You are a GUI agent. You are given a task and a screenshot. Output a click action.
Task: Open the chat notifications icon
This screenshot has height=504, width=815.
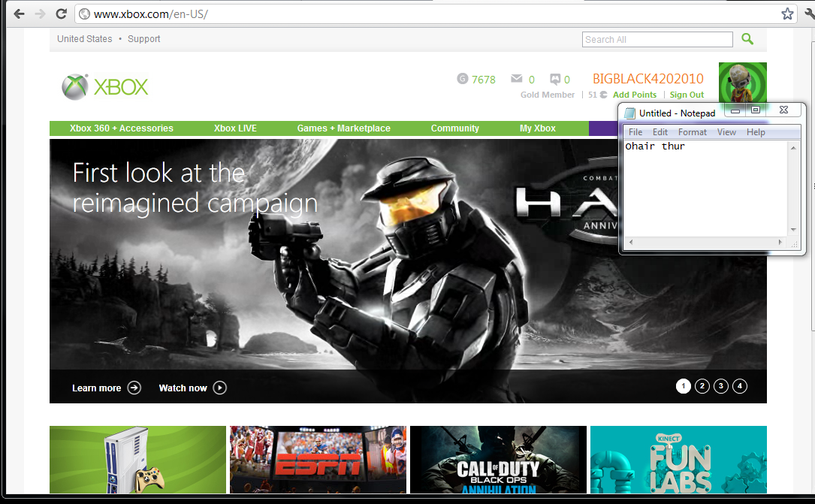pos(554,79)
